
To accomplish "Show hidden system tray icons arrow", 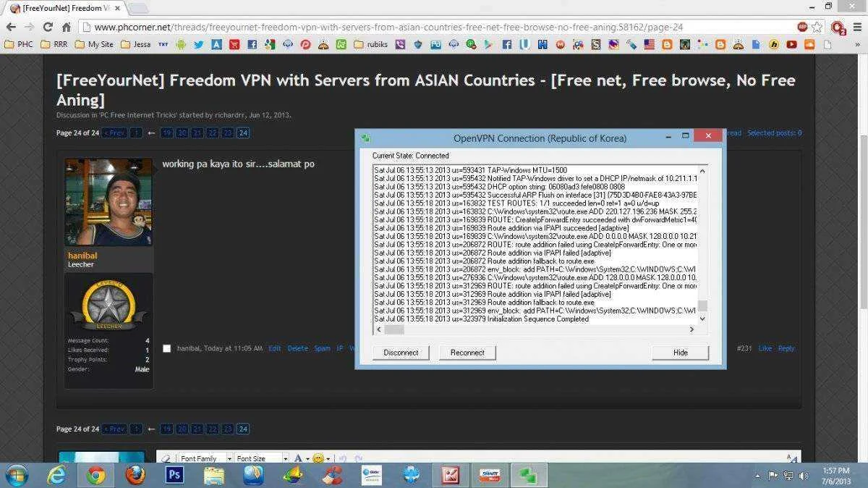I will pyautogui.click(x=757, y=476).
